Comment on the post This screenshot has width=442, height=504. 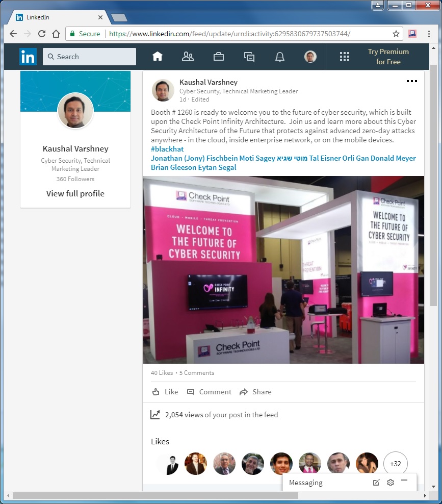tap(209, 392)
